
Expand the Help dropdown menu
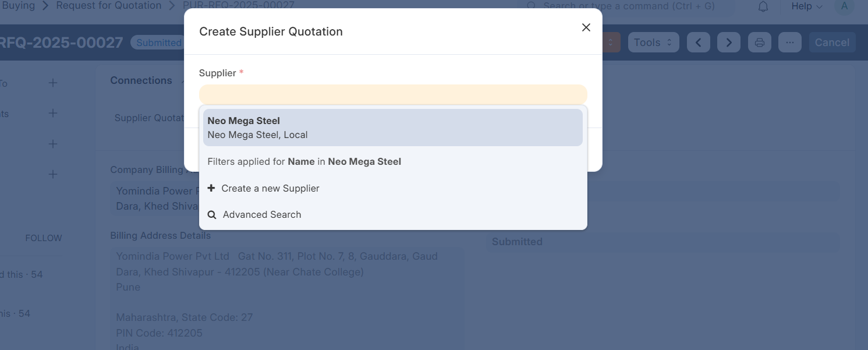point(807,6)
